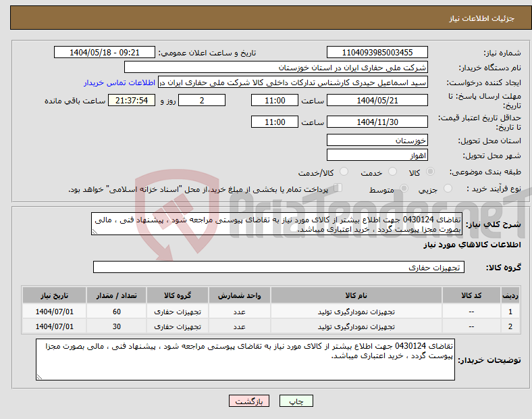Select the خدمت radio button
The width and height of the screenshot is (532, 419).
(x=392, y=172)
